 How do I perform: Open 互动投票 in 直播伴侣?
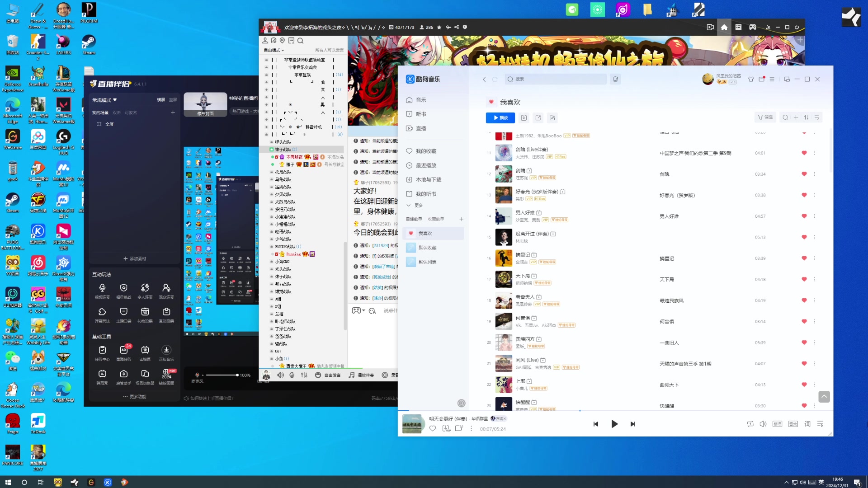tap(166, 315)
